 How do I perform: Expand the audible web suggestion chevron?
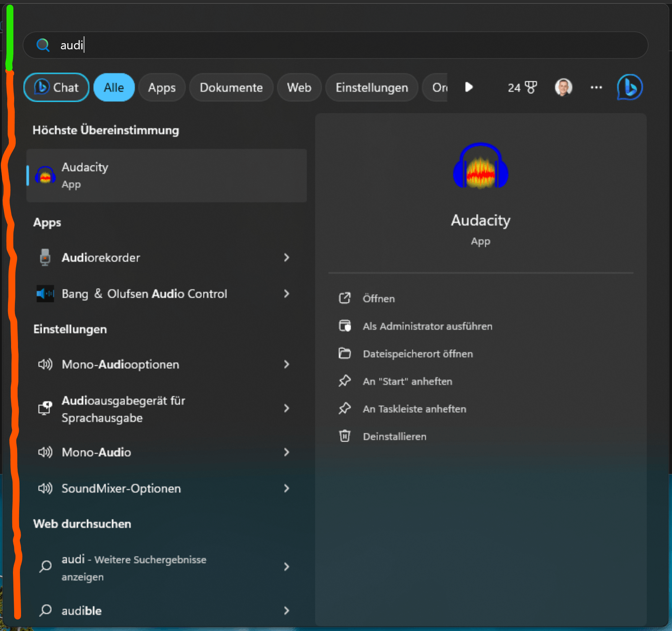pyautogui.click(x=287, y=610)
